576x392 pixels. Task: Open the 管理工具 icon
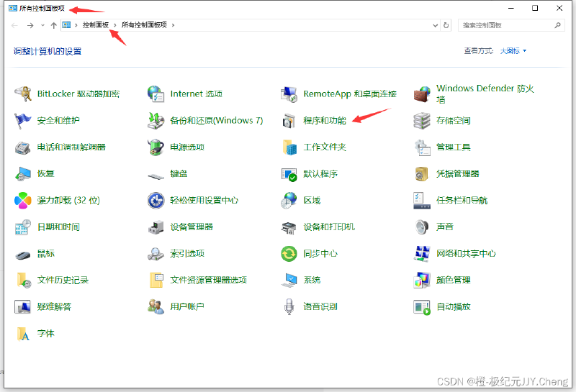click(x=422, y=147)
